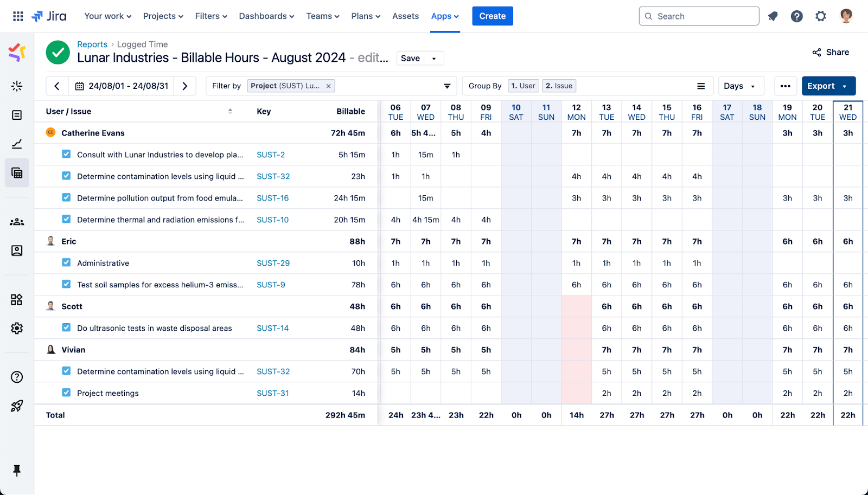Screen dimensions: 868x495
Task: Open the notifications icon in top bar
Action: pyautogui.click(x=773, y=16)
